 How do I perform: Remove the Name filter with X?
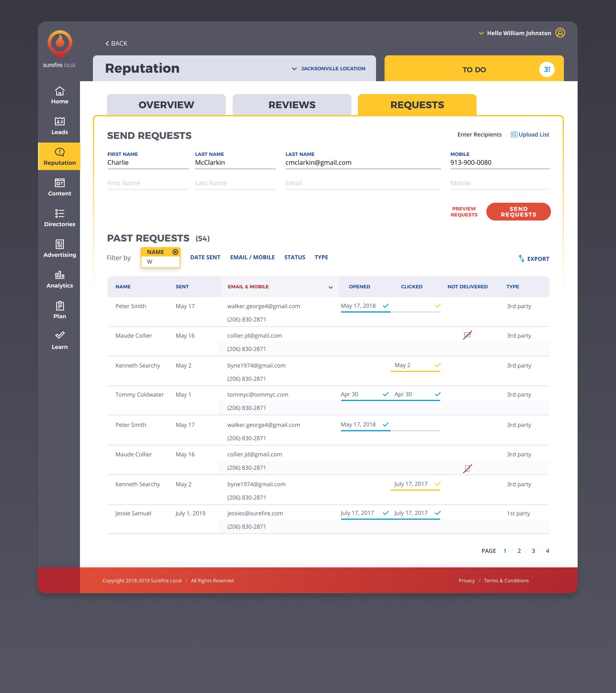[175, 252]
